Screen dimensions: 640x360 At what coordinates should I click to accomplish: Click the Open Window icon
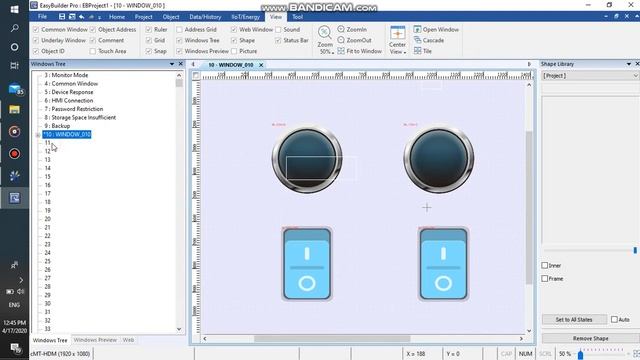click(417, 29)
